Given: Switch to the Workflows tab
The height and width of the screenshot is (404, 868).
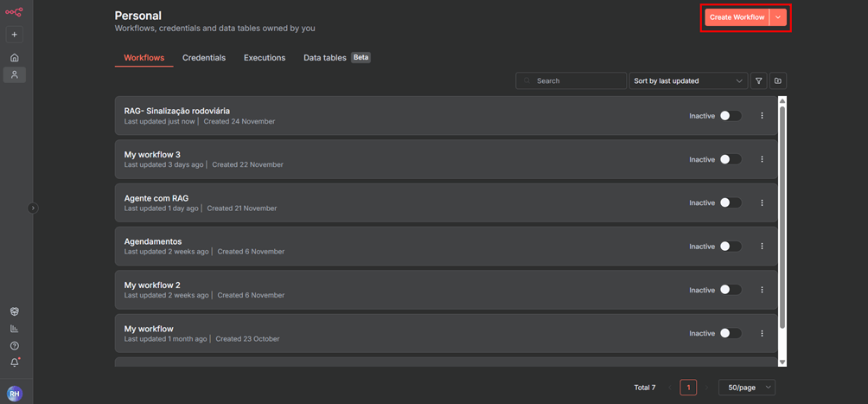Looking at the screenshot, I should (x=144, y=58).
